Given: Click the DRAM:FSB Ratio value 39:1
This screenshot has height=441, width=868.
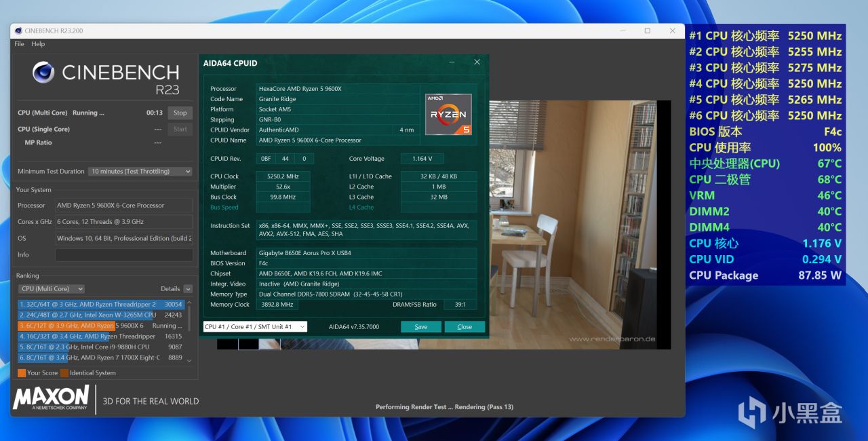Looking at the screenshot, I should coord(460,305).
